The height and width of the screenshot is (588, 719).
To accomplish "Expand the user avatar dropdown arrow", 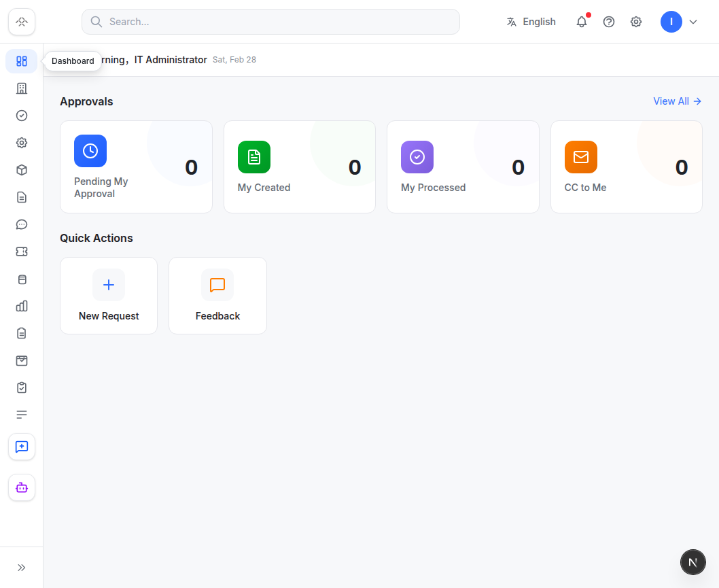I will 693,22.
